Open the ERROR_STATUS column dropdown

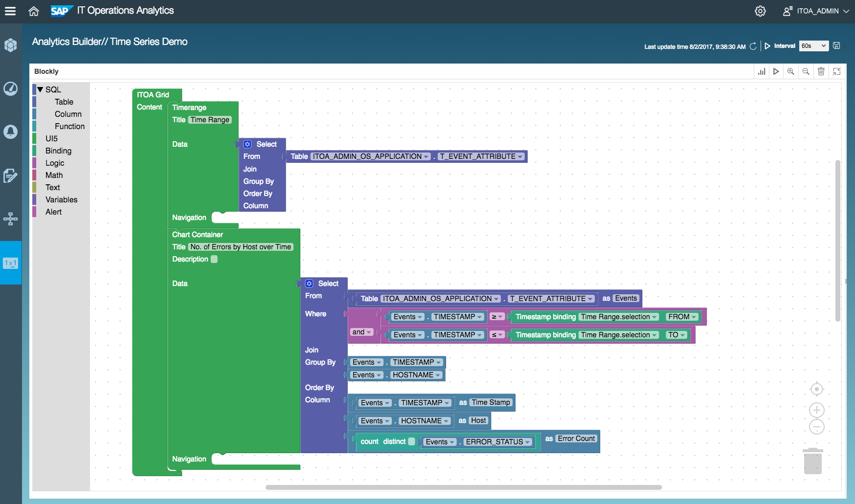[x=498, y=442]
